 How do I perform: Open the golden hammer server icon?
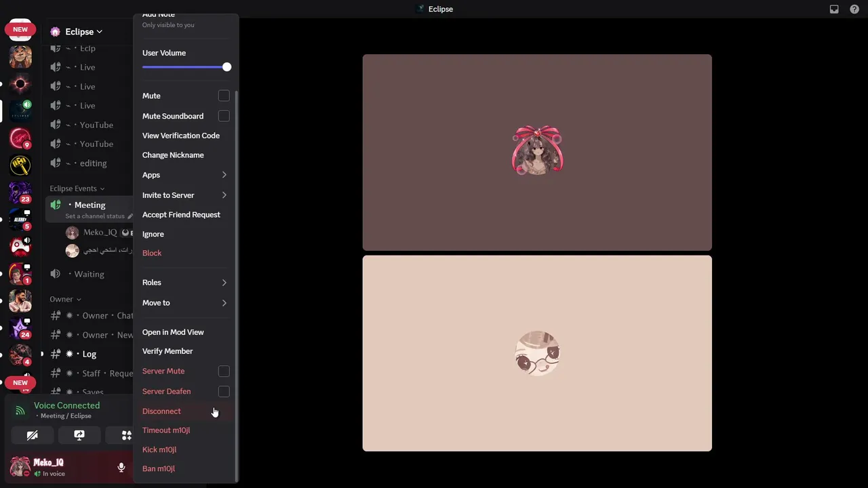[20, 165]
